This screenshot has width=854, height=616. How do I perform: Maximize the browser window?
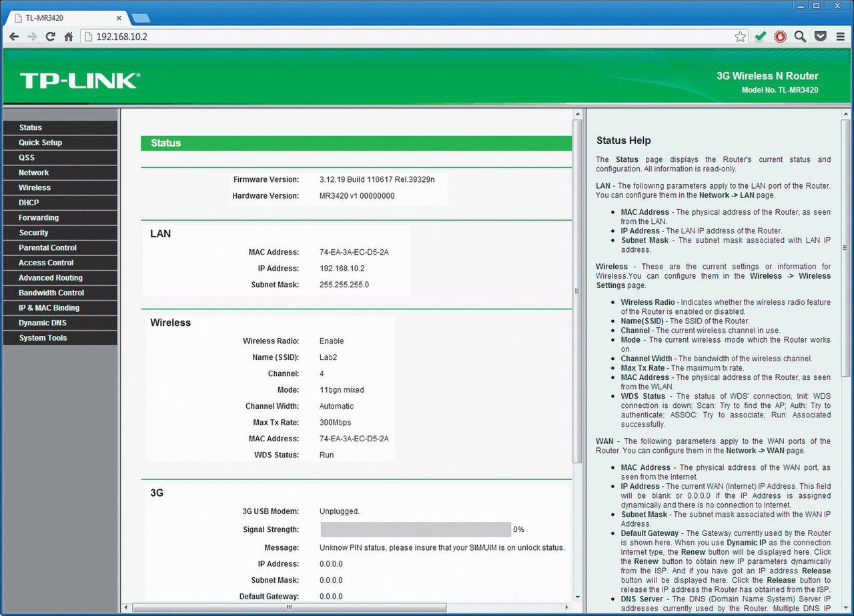[x=817, y=5]
